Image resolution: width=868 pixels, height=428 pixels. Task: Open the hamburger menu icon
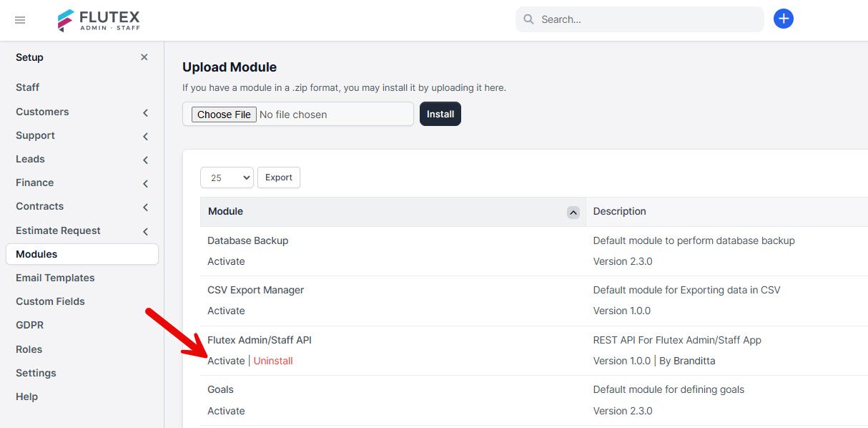coord(20,20)
